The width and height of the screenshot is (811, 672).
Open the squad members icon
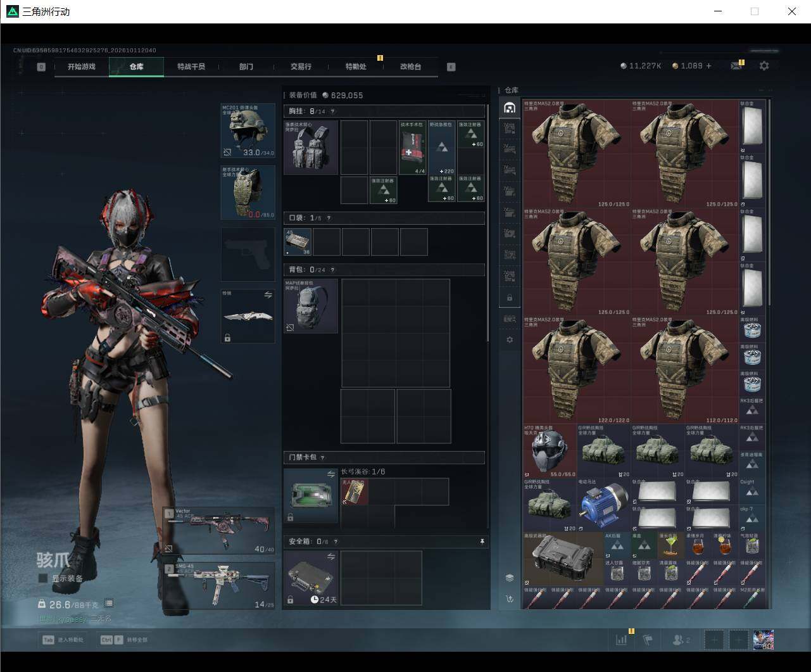(x=681, y=640)
